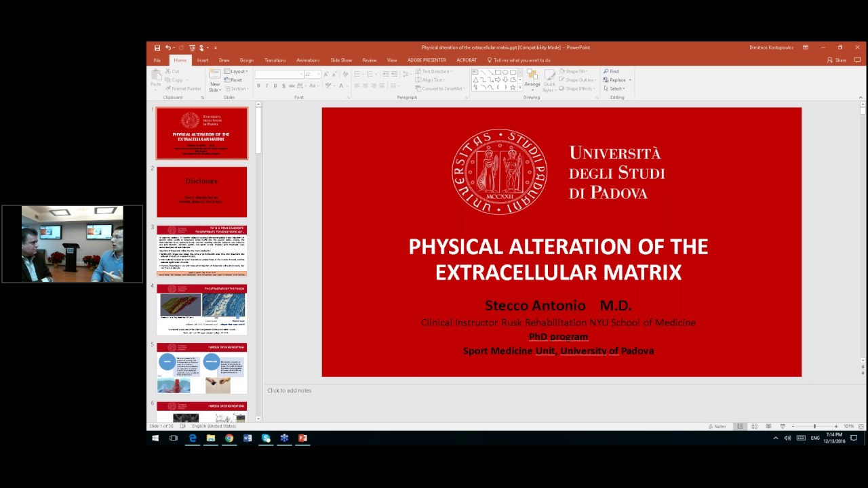This screenshot has height=488, width=868.
Task: Click Reset slide icon
Action: click(x=227, y=80)
